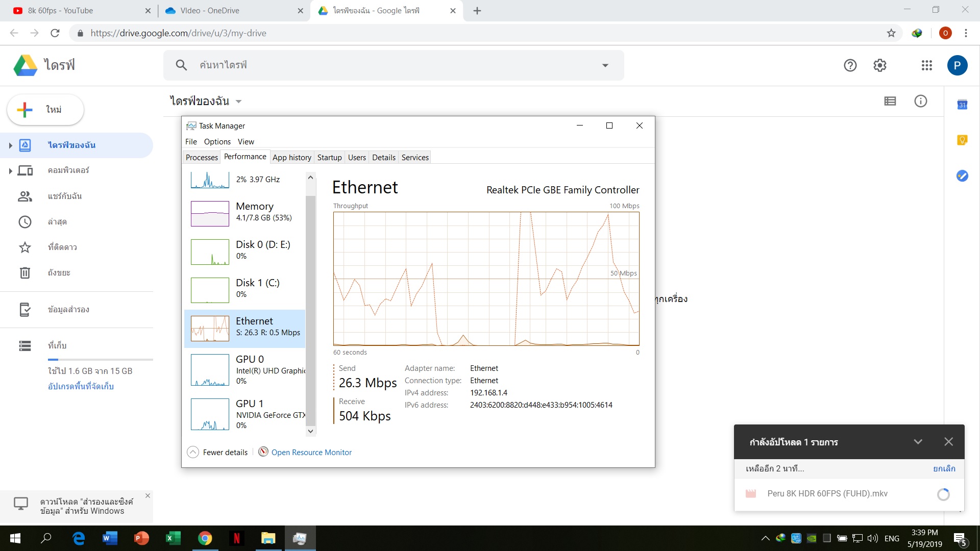Viewport: 980px width, 551px height.
Task: Open Excel from the taskbar
Action: pos(174,538)
